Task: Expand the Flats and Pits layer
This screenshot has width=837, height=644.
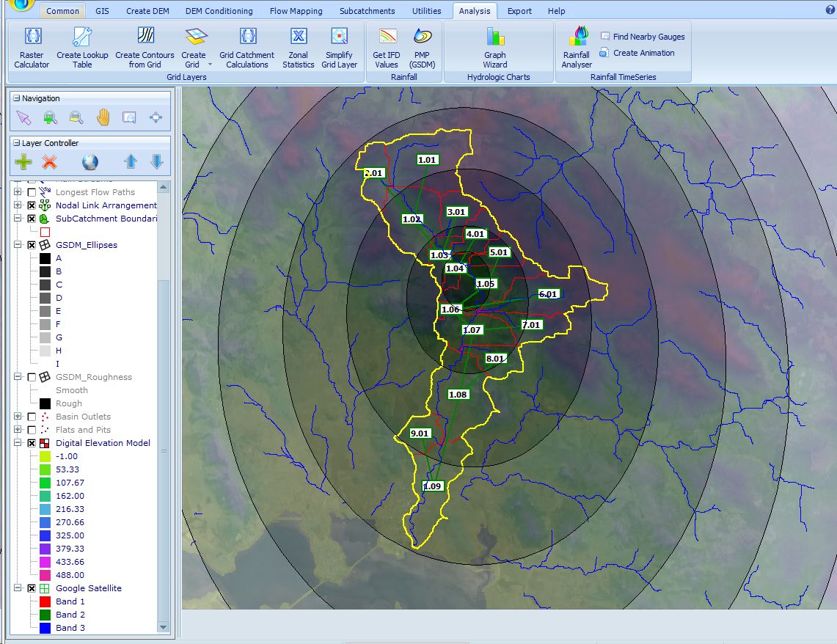Action: tap(18, 430)
